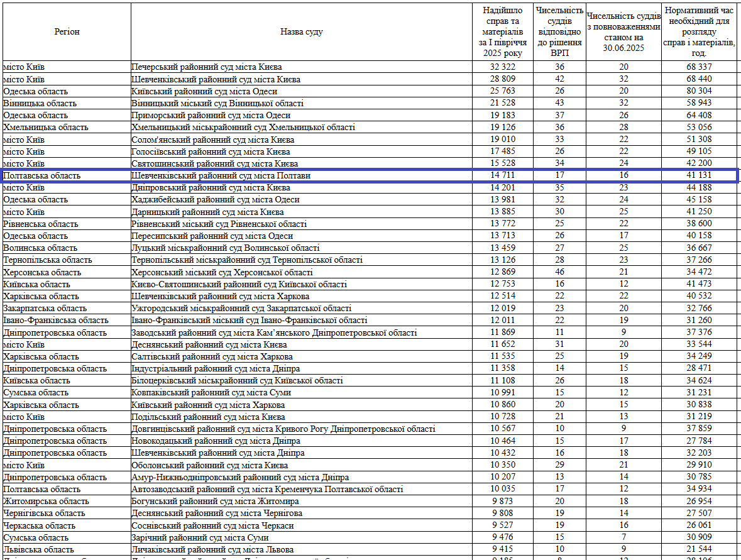Select 'Салтівський районний суд міста Харкова'
Screen dimensions: 741x560
pyautogui.click(x=212, y=357)
